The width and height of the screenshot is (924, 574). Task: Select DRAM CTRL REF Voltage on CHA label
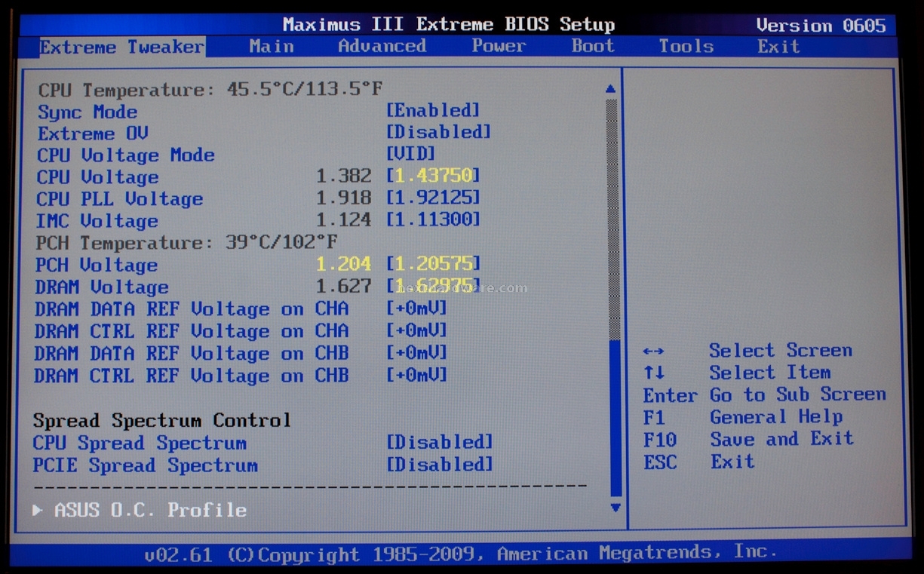(192, 331)
